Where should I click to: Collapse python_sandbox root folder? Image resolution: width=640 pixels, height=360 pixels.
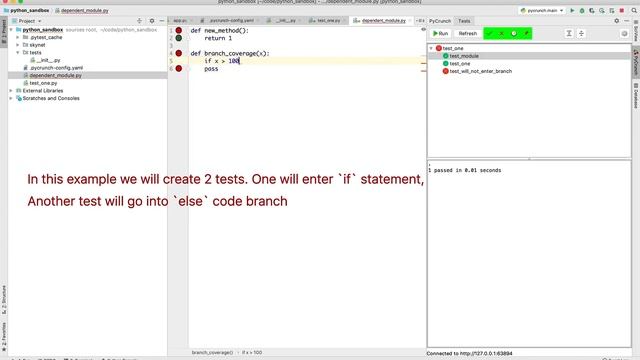(x=11, y=30)
